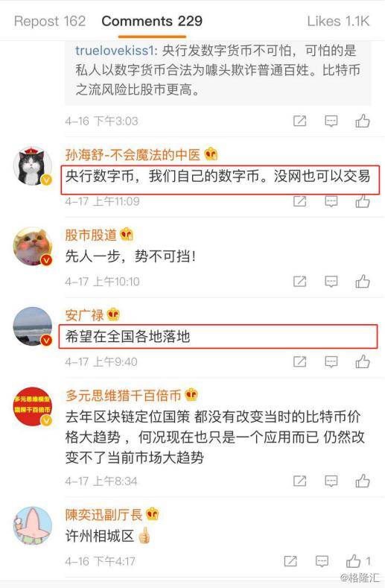Like 多元思维猎千百倍币's comment at 上午8:34

(363, 481)
